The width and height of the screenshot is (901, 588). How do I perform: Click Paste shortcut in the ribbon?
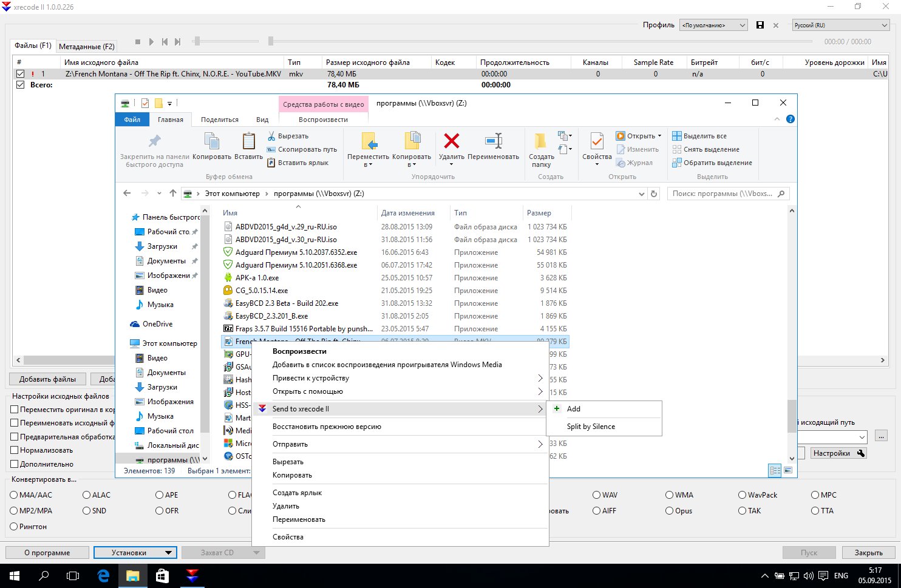[x=297, y=163]
